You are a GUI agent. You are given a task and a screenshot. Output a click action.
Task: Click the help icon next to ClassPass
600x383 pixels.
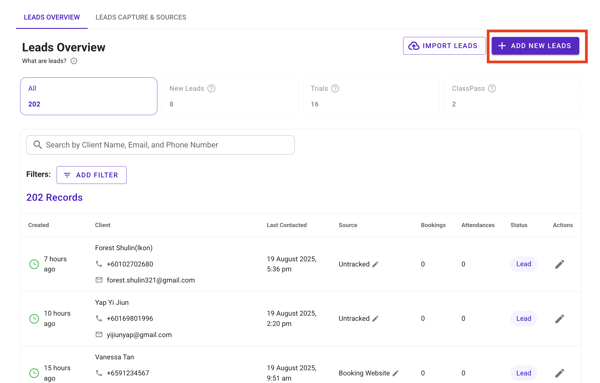click(492, 88)
